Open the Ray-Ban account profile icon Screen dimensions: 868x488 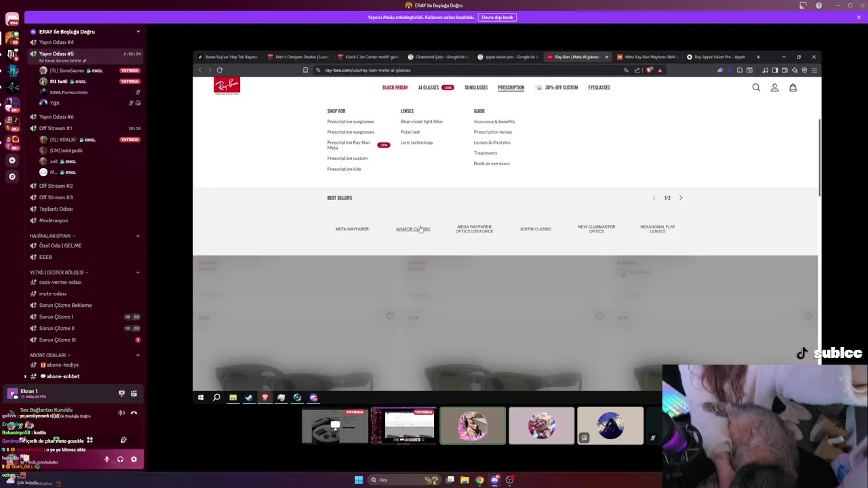click(x=774, y=87)
